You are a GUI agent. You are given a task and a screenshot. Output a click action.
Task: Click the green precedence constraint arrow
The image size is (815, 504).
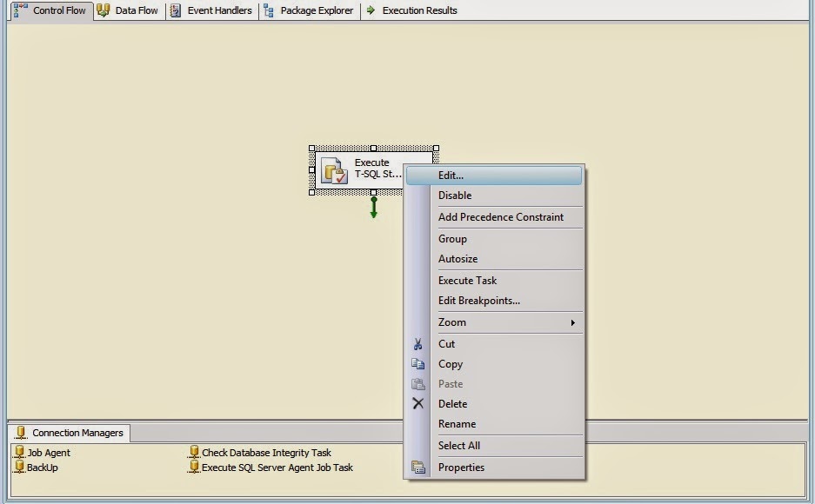373,207
